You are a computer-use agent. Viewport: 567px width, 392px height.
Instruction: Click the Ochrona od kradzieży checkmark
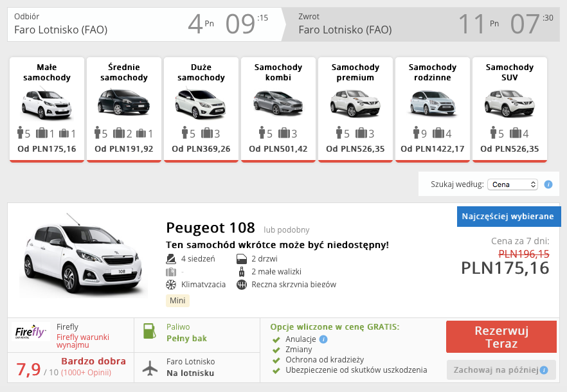click(x=276, y=360)
